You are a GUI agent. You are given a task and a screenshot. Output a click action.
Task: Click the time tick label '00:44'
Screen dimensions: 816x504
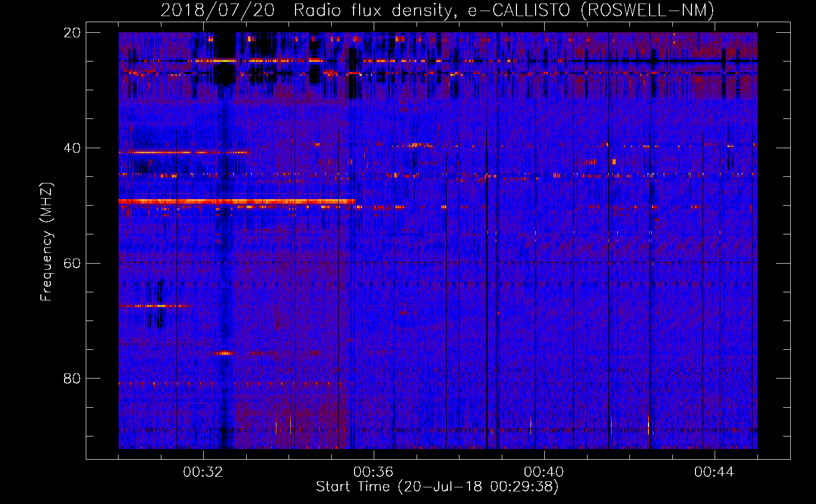click(x=714, y=472)
